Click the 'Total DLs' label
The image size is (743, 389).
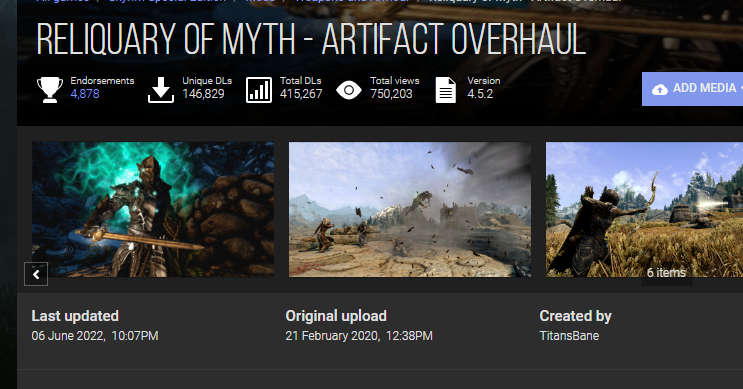click(x=300, y=81)
